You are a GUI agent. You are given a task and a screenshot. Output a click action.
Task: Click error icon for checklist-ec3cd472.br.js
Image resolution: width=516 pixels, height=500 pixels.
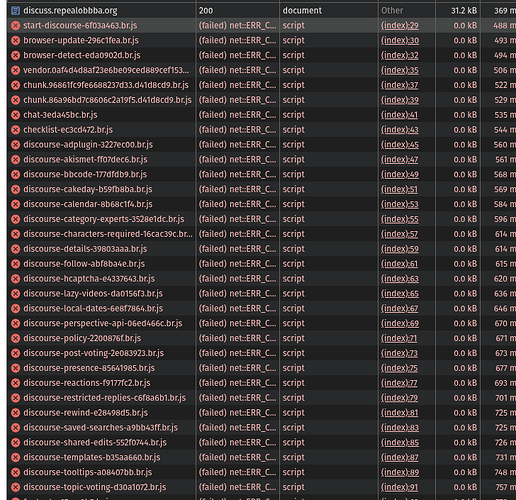[x=15, y=130]
